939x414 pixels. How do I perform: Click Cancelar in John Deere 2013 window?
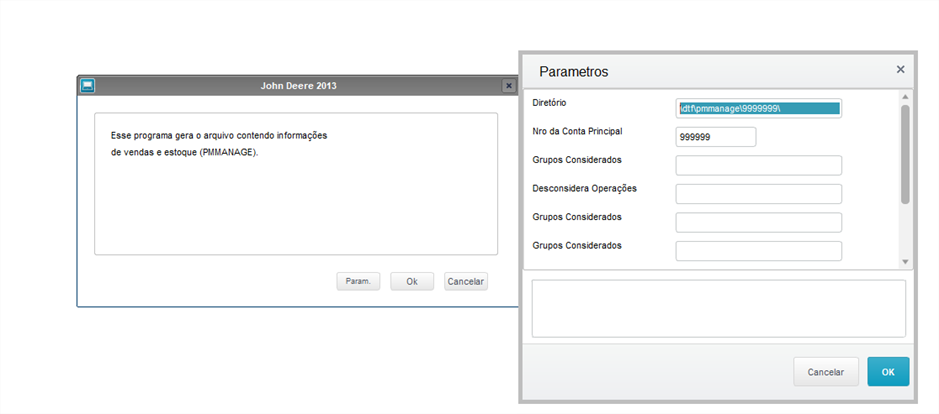point(466,282)
